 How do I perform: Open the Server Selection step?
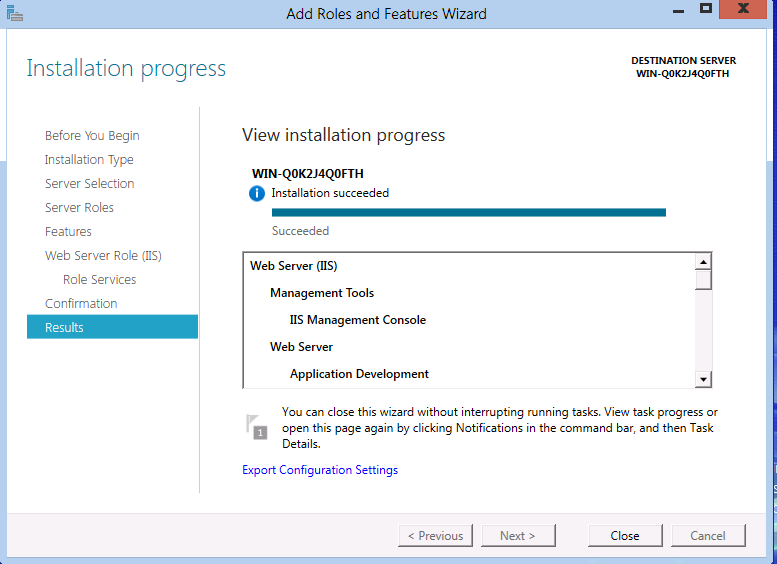pyautogui.click(x=89, y=184)
